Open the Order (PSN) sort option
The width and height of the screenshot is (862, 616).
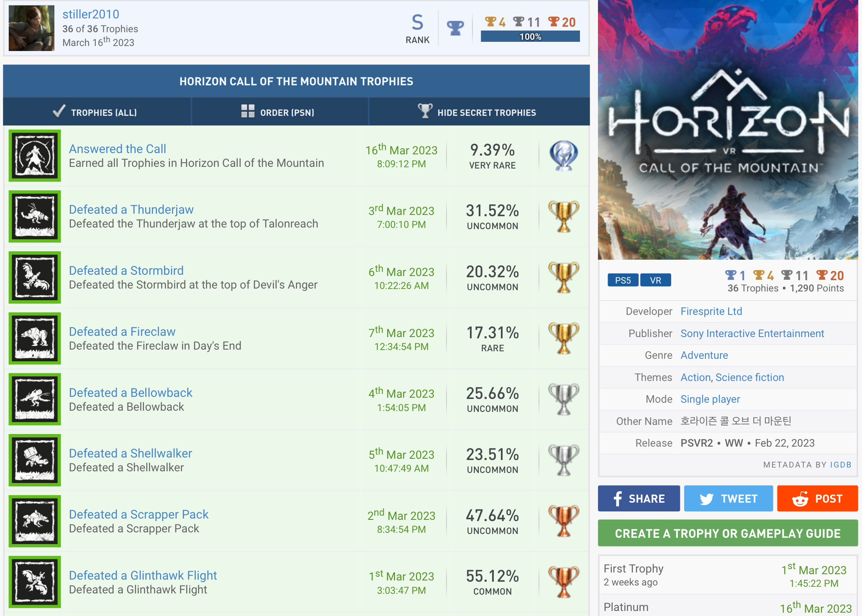click(280, 112)
